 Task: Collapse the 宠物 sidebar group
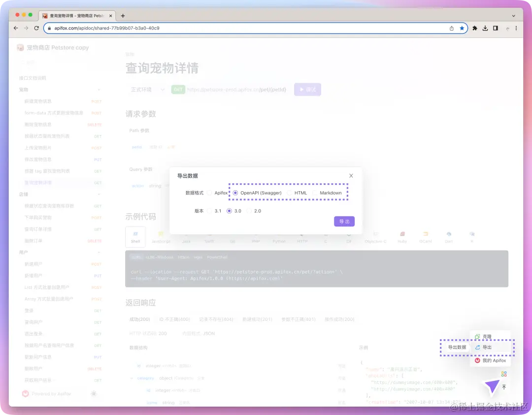point(99,90)
